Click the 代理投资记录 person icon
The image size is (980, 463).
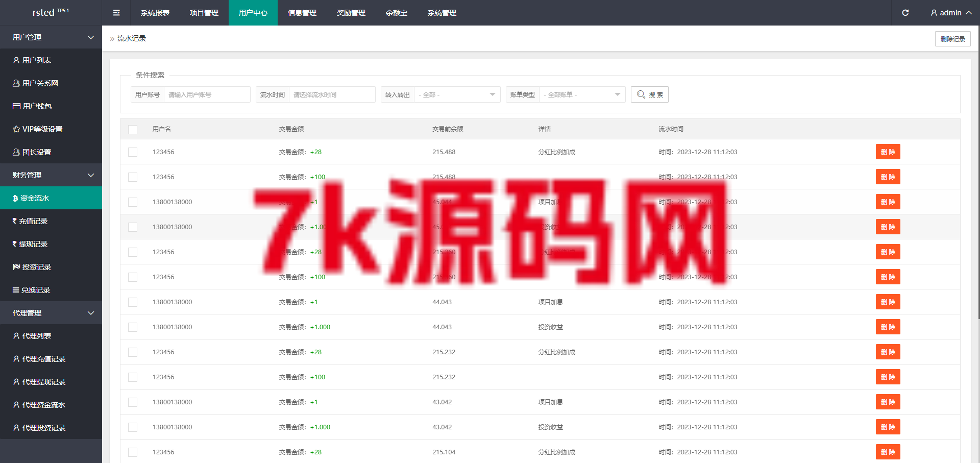click(x=16, y=428)
